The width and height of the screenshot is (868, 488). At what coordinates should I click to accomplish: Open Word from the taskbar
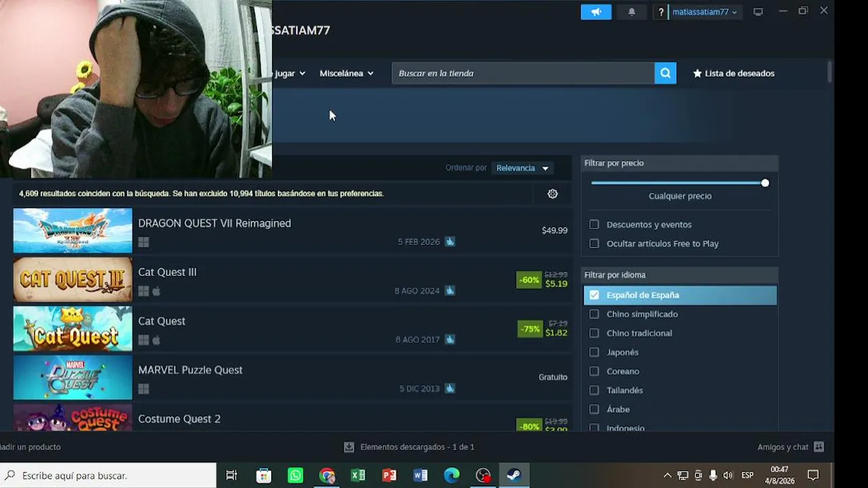420,475
